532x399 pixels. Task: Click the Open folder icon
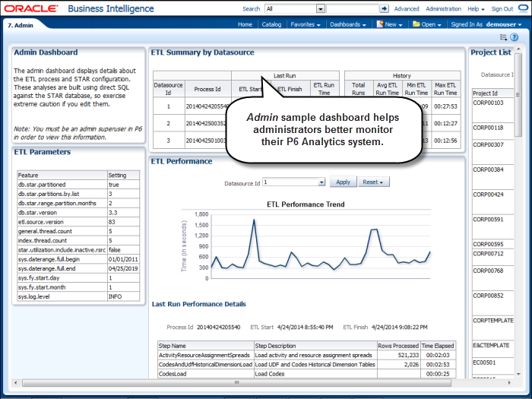click(x=416, y=24)
